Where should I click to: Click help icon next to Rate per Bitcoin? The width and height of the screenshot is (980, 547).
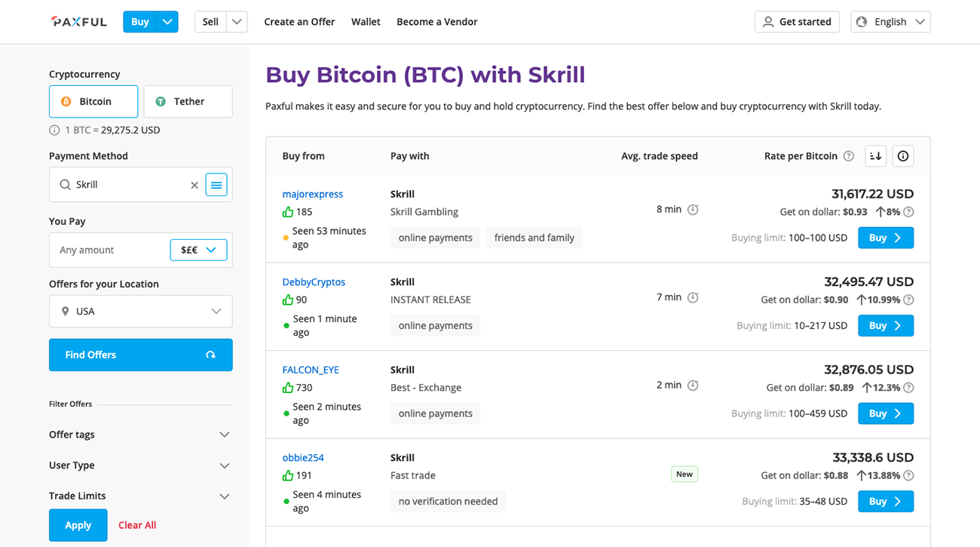(849, 156)
